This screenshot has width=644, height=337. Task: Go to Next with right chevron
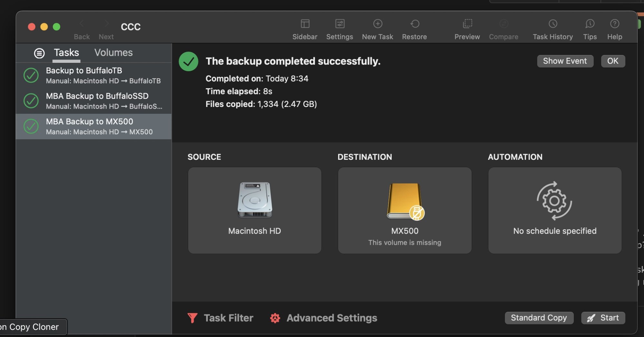[x=107, y=24]
